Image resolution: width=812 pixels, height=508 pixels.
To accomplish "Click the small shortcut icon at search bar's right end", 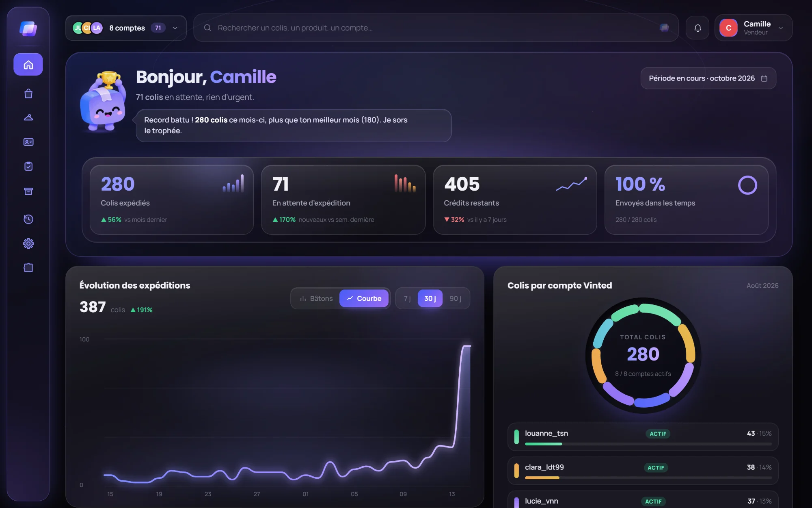I will click(x=664, y=28).
